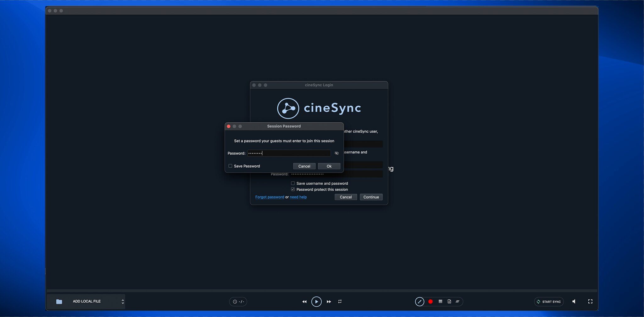The image size is (644, 317).
Task: Toggle the pen drawing tool
Action: click(x=419, y=302)
